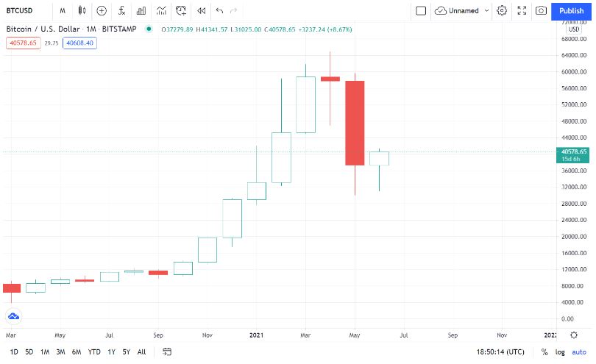Enter fullscreen mode
The height and width of the screenshot is (364, 596).
coord(522,11)
